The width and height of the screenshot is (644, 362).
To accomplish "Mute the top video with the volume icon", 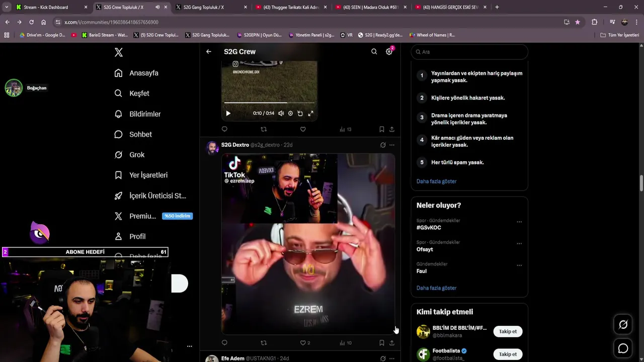I will pos(281,114).
